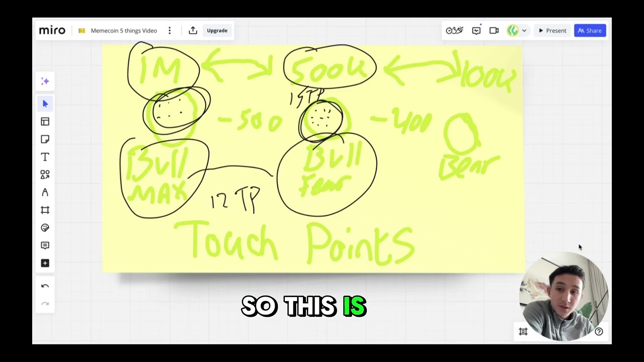Undo the last action
Screen dimensions: 644x362
pyautogui.click(x=45, y=286)
